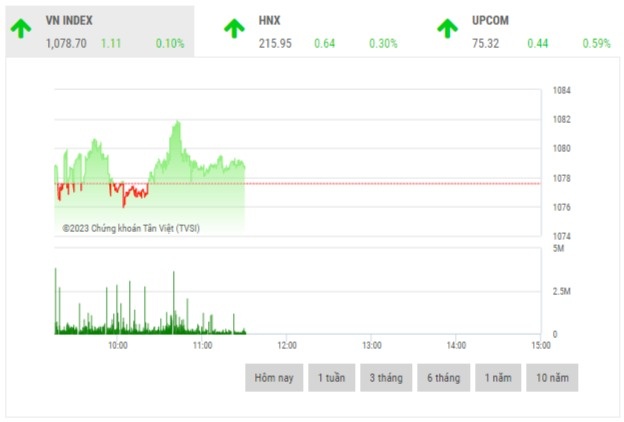Switch chart range to 1 tuần
This screenshot has width=624, height=422.
(x=331, y=378)
